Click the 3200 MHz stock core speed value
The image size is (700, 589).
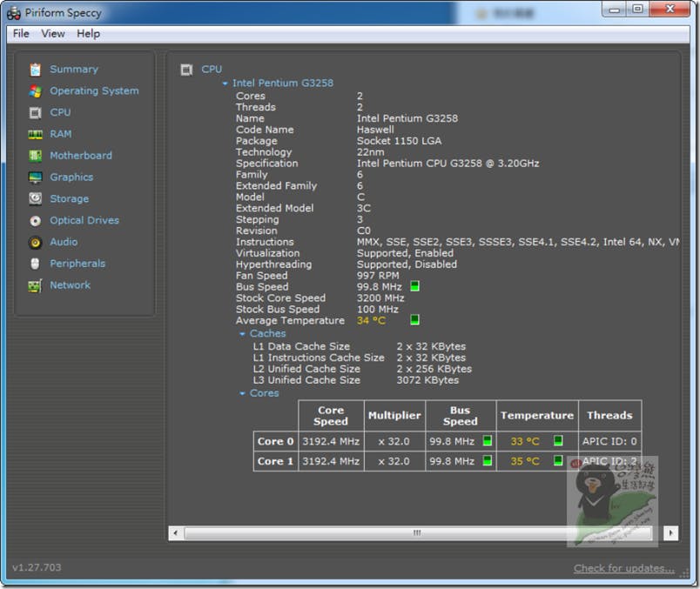pos(380,298)
